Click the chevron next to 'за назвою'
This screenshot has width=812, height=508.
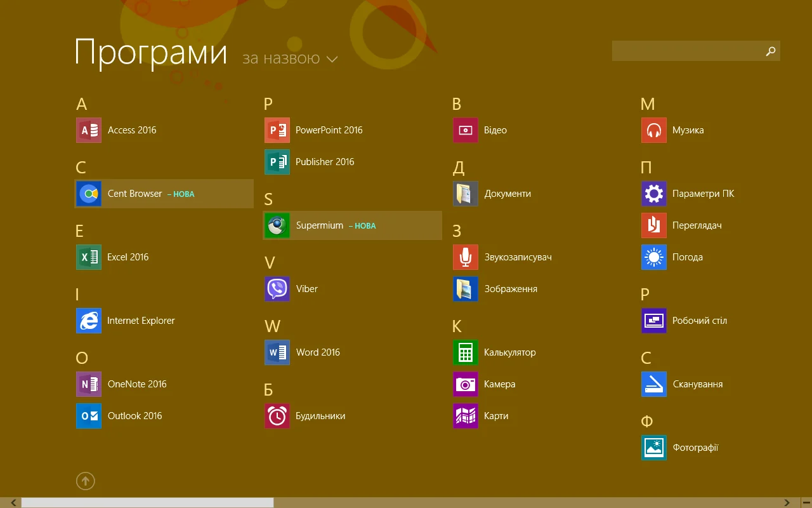[x=332, y=60]
